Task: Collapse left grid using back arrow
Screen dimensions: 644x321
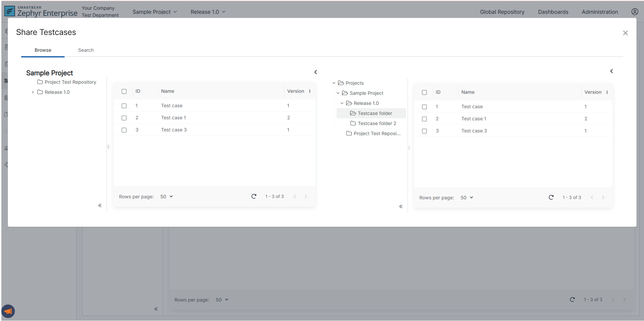Action: pyautogui.click(x=315, y=72)
